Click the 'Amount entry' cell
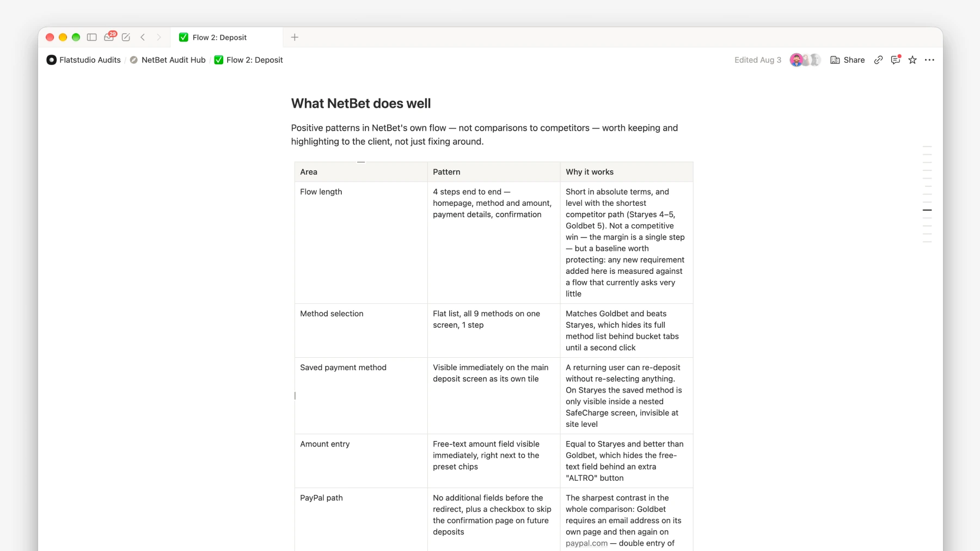 coord(361,461)
